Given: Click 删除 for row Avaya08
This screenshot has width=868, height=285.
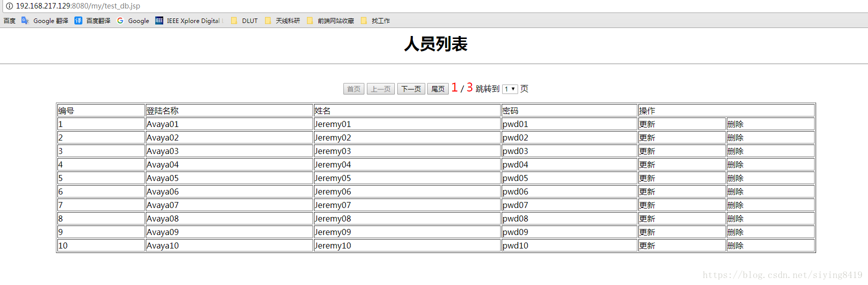Looking at the screenshot, I should (x=736, y=218).
